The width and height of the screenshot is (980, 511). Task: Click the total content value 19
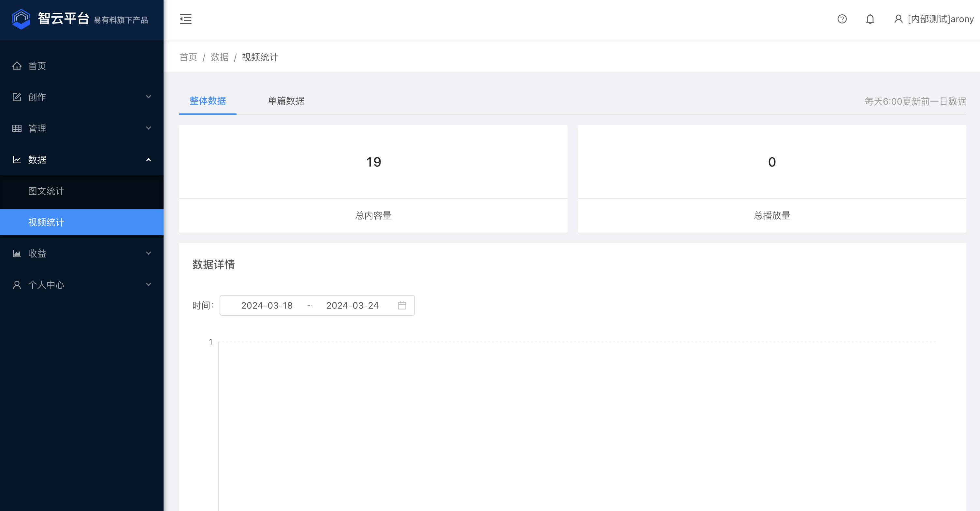[x=373, y=162]
